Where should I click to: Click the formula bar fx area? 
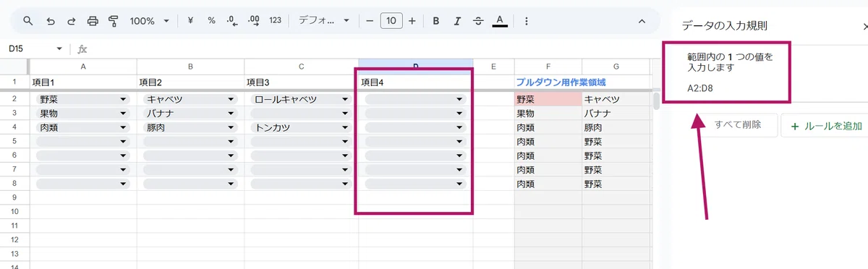click(82, 49)
